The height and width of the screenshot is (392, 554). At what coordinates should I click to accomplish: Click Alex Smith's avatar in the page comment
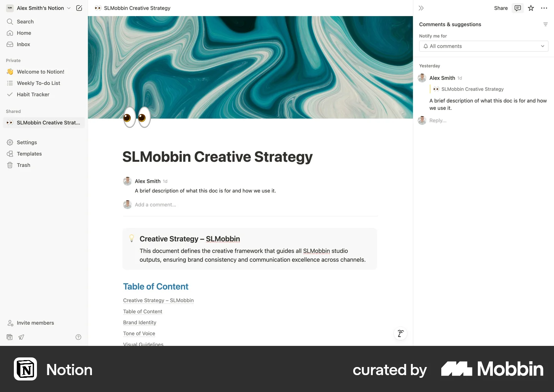click(127, 181)
